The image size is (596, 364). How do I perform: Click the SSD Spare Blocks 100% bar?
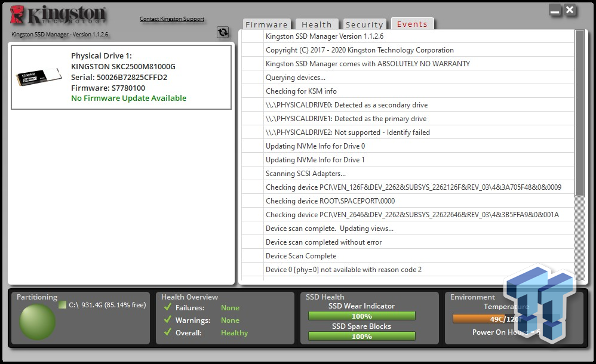point(361,337)
